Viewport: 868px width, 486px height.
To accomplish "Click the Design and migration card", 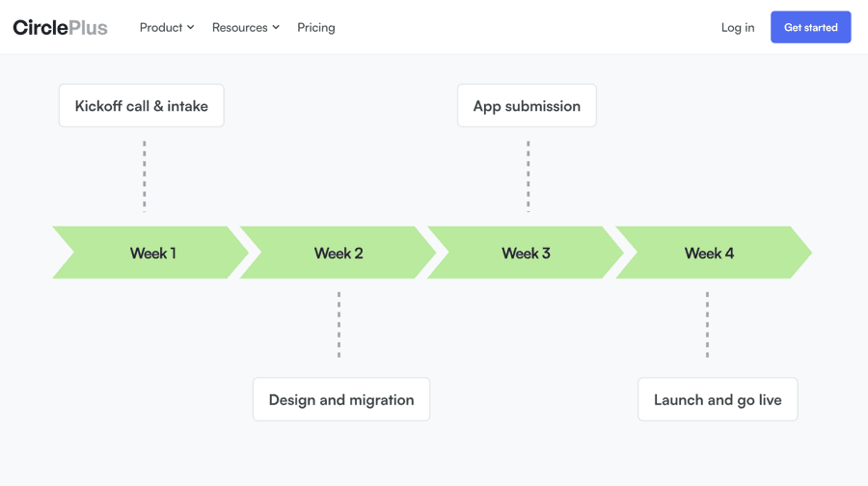I will (x=341, y=399).
